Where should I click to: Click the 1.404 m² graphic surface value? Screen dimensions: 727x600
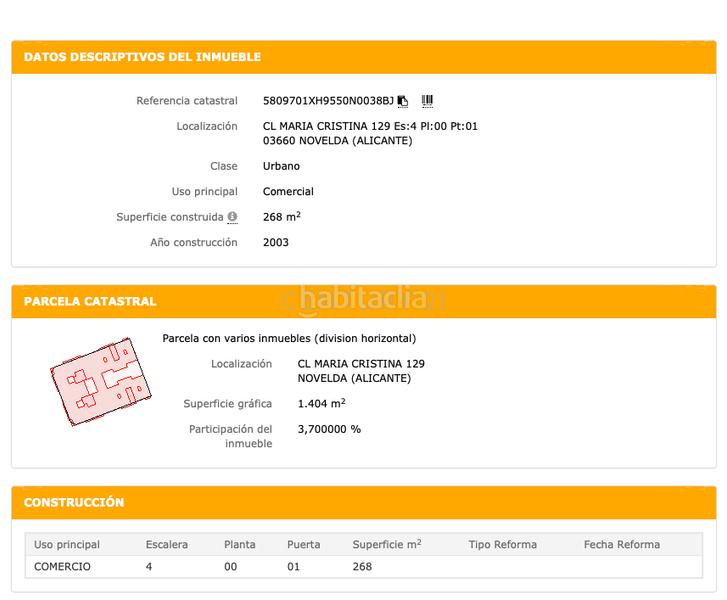click(321, 404)
